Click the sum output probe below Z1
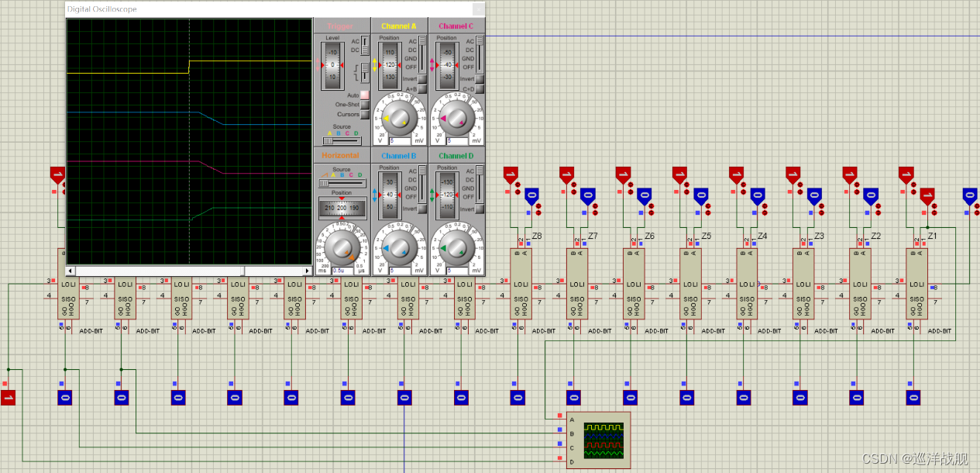This screenshot has height=473, width=980. point(914,398)
